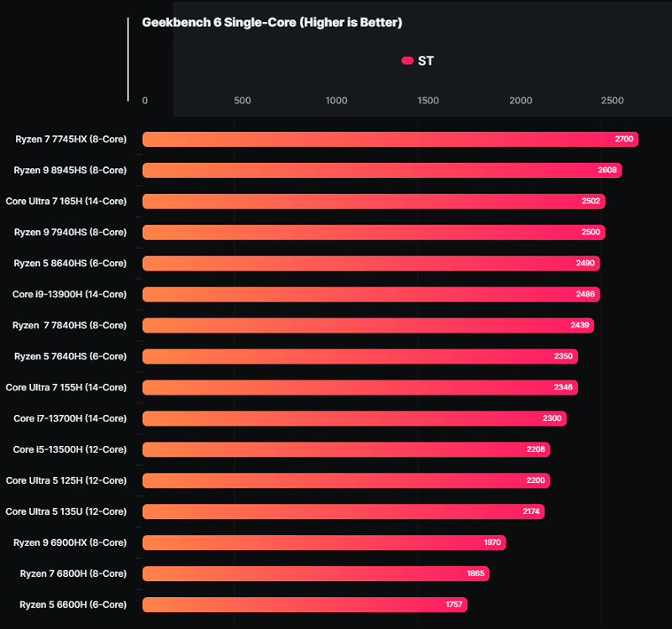Select the 'Core i5-13500H (12-Core)' label
Screen dimensions: 672x629
(x=70, y=449)
